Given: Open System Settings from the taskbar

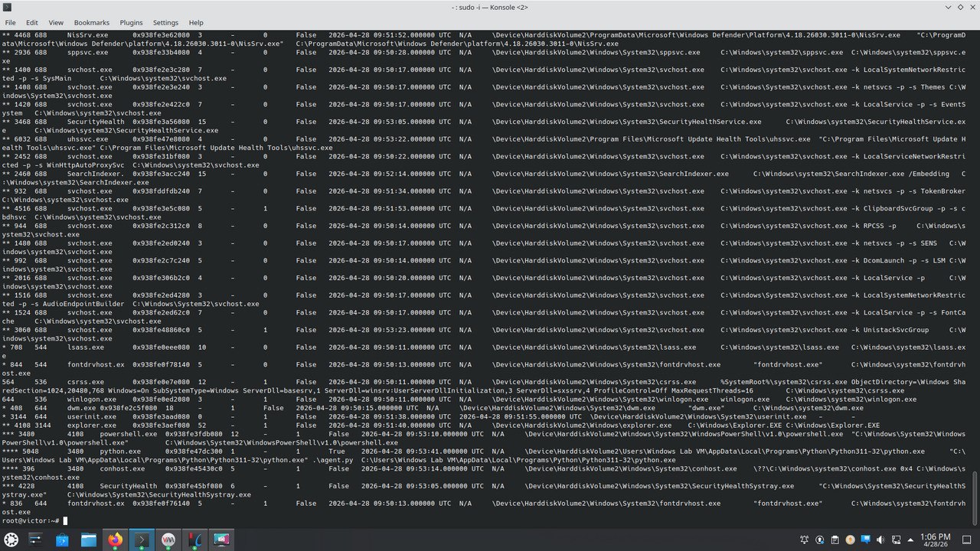Looking at the screenshot, I should 36,540.
